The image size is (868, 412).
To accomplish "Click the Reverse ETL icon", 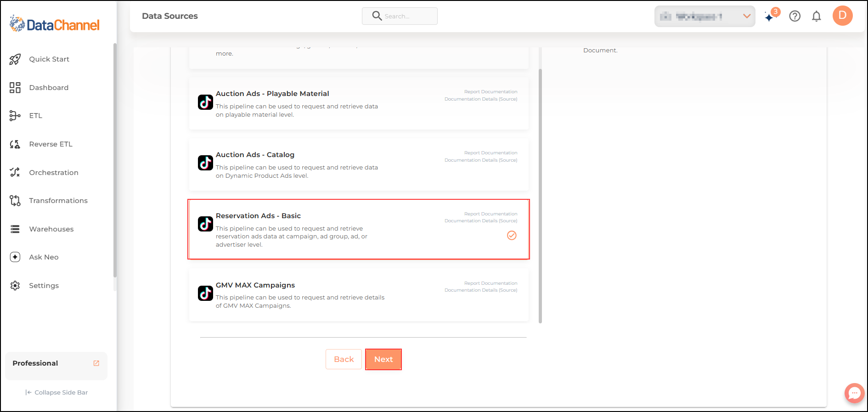I will (x=15, y=144).
